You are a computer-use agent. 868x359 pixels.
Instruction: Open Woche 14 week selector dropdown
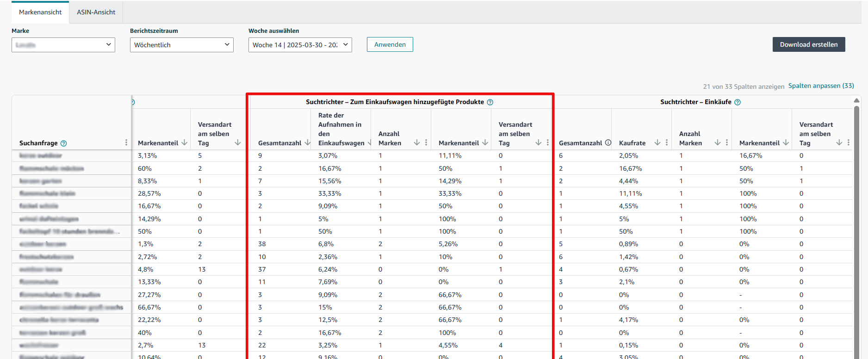click(x=300, y=45)
